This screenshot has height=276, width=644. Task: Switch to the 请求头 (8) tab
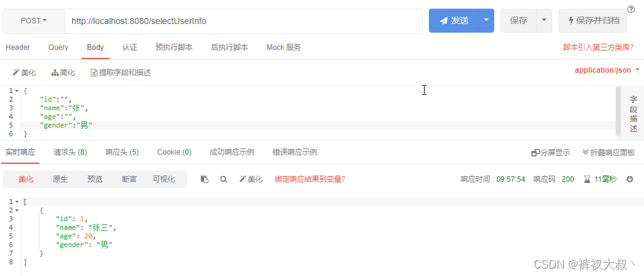[x=70, y=152]
